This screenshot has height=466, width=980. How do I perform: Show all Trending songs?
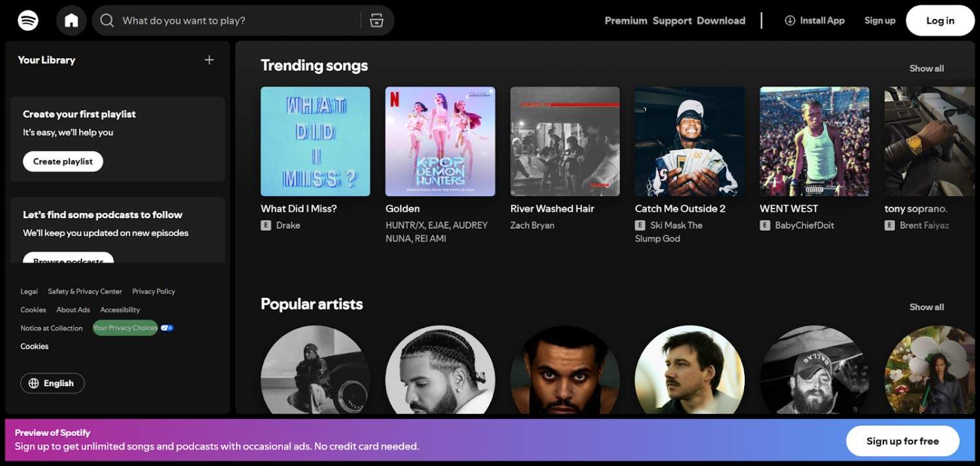(926, 68)
